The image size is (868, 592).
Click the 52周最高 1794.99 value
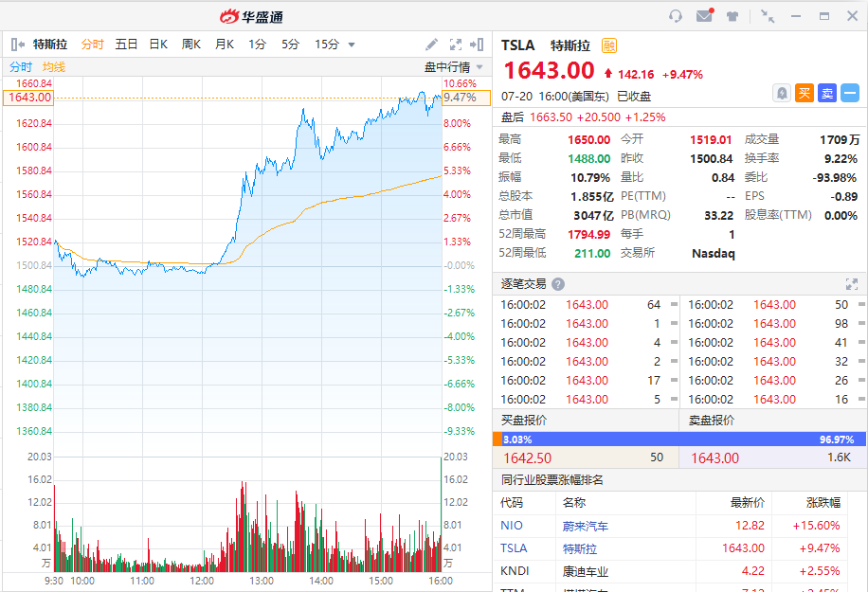point(589,235)
